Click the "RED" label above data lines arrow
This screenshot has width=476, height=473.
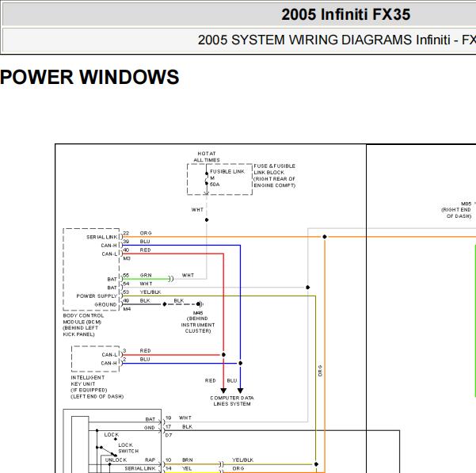coord(211,380)
